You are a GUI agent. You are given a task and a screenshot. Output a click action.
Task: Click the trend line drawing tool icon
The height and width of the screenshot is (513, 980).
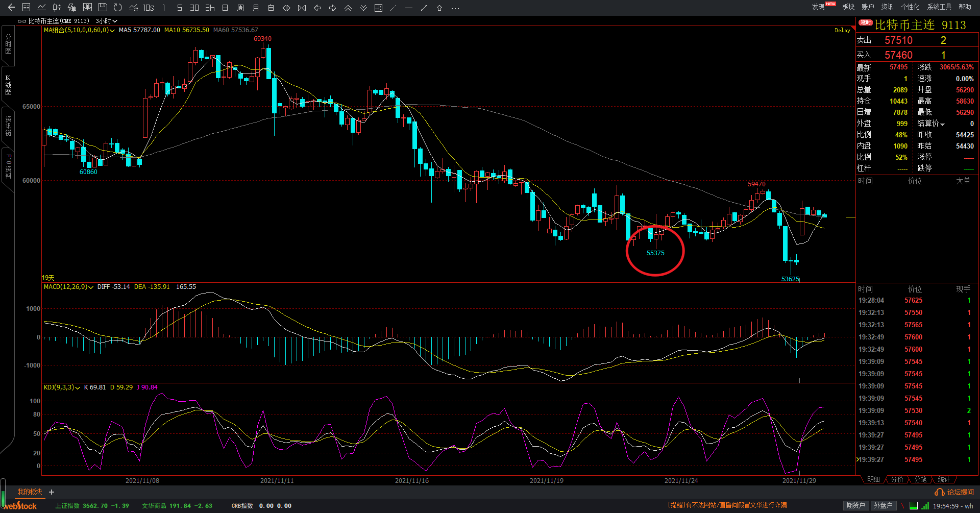[x=424, y=8]
